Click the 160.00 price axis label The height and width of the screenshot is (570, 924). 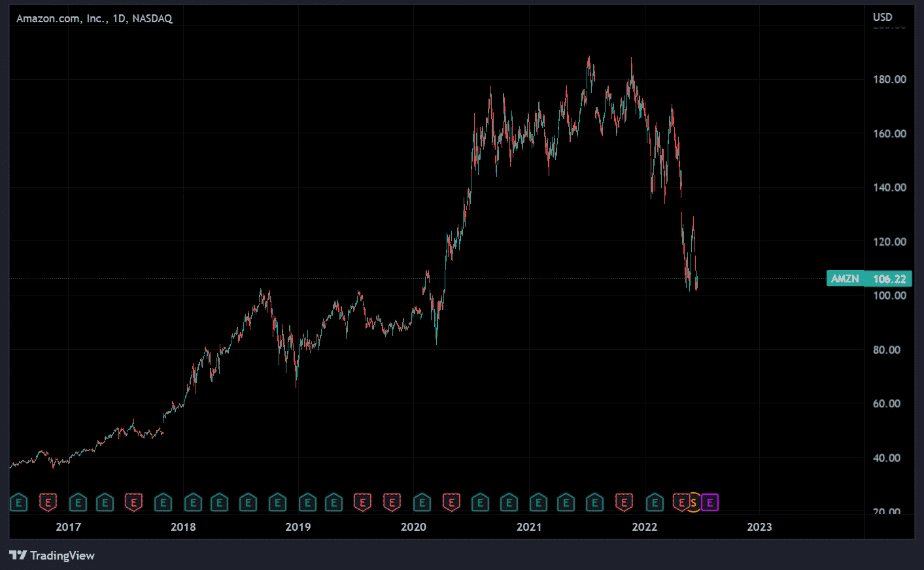pyautogui.click(x=889, y=133)
